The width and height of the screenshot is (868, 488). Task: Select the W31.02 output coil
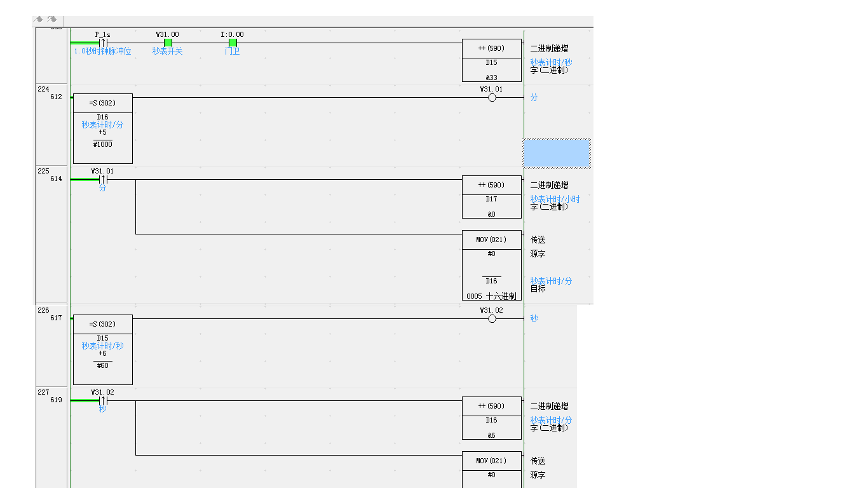click(x=492, y=319)
